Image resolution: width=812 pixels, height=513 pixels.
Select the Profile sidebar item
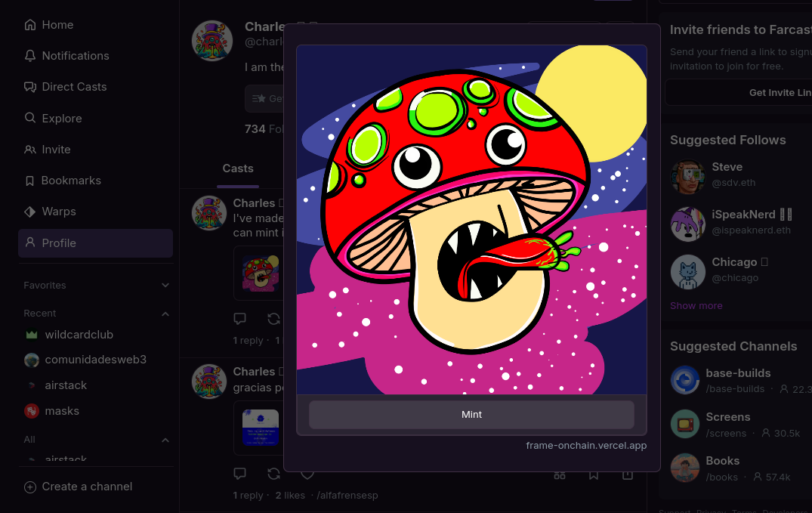click(x=95, y=243)
